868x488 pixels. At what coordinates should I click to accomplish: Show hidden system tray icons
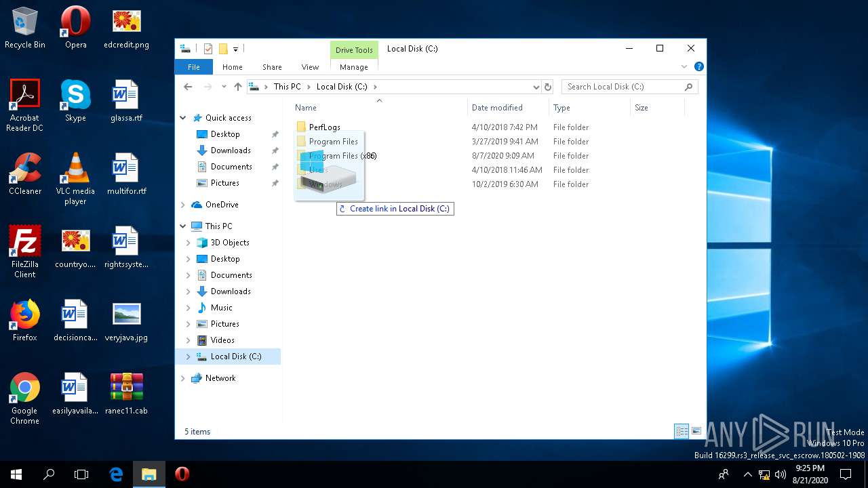tap(747, 474)
